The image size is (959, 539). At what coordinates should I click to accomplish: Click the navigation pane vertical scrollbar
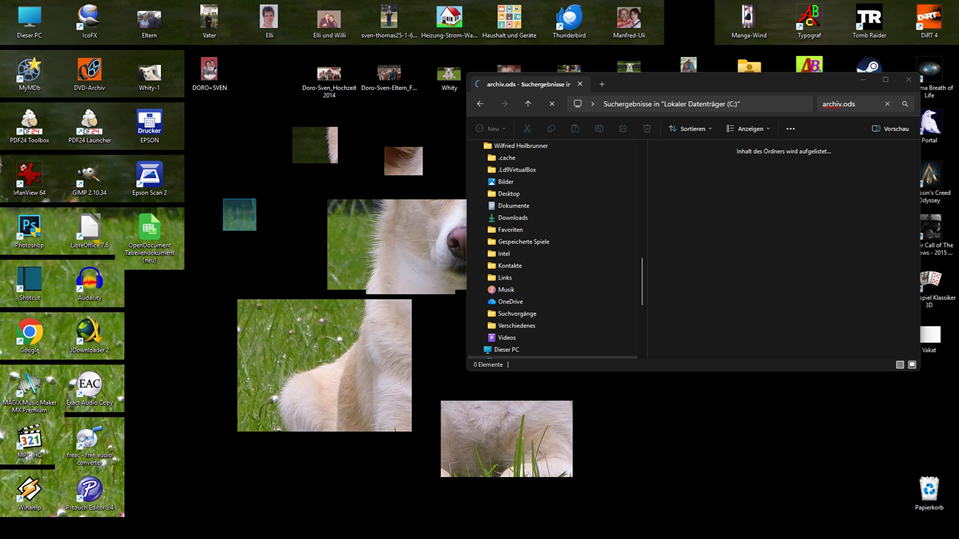(x=642, y=281)
